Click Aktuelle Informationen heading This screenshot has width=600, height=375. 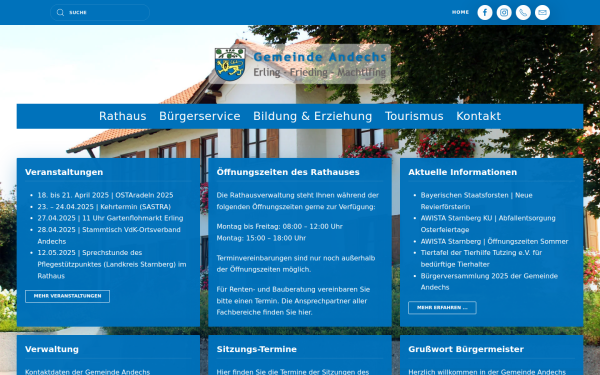pyautogui.click(x=462, y=172)
